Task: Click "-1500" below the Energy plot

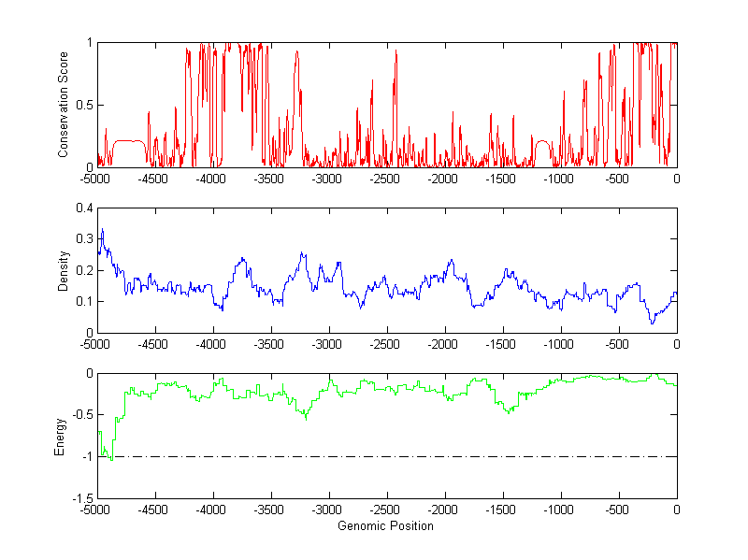Action: coord(501,510)
